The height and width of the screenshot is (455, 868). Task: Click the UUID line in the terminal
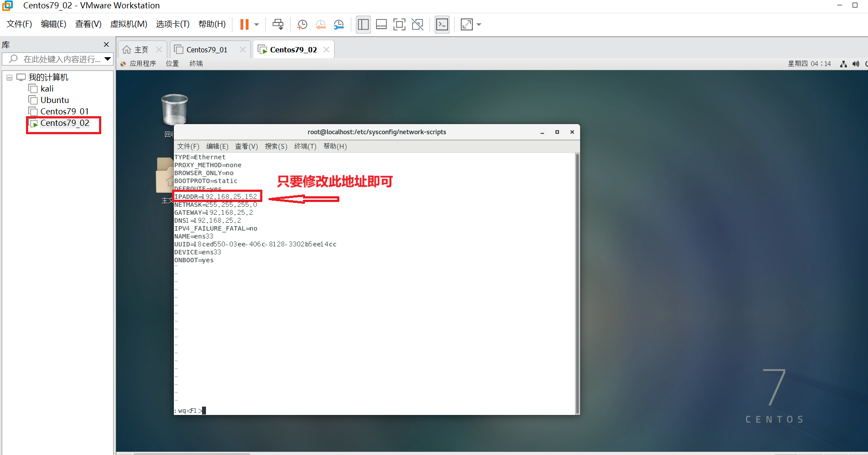(x=255, y=244)
